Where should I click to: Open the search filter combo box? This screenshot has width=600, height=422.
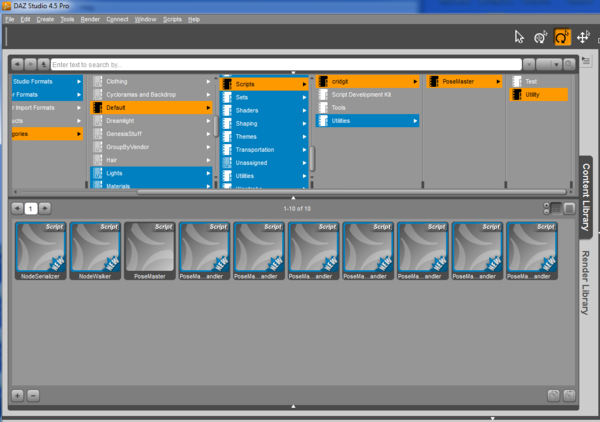(x=549, y=64)
